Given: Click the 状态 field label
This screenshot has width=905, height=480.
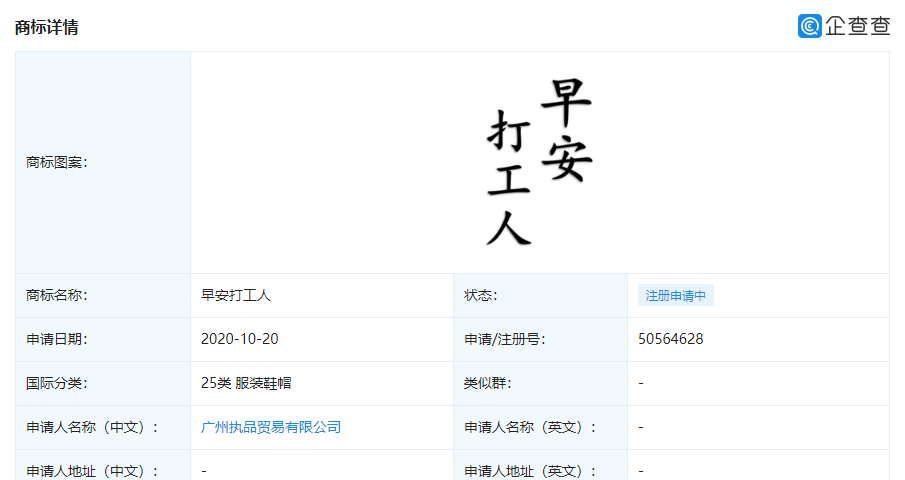Looking at the screenshot, I should coord(480,295).
